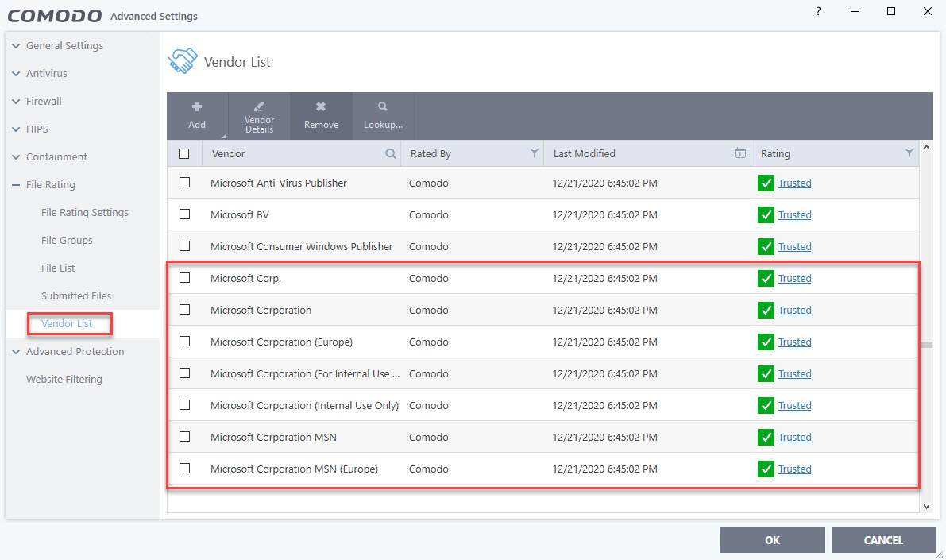Image resolution: width=946 pixels, height=560 pixels.
Task: Tick Microsoft Corporation (For Internal Use ... checkbox
Action: pyautogui.click(x=184, y=373)
